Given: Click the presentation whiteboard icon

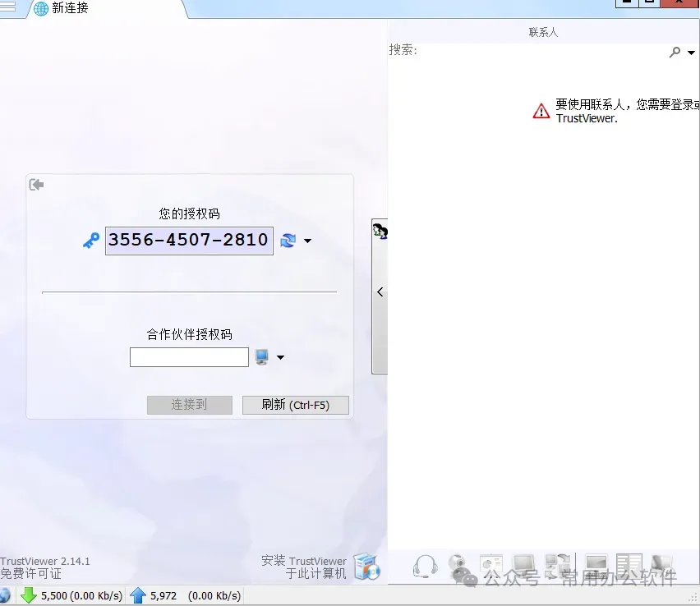Looking at the screenshot, I should pos(491,564).
